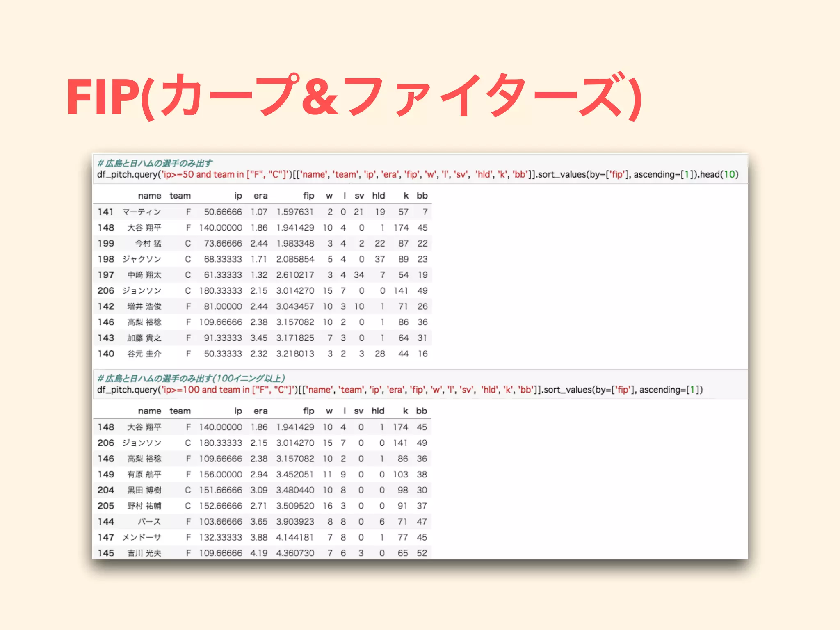Image resolution: width=840 pixels, height=630 pixels.
Task: Click the fip value 1.597631
Action: pos(295,212)
